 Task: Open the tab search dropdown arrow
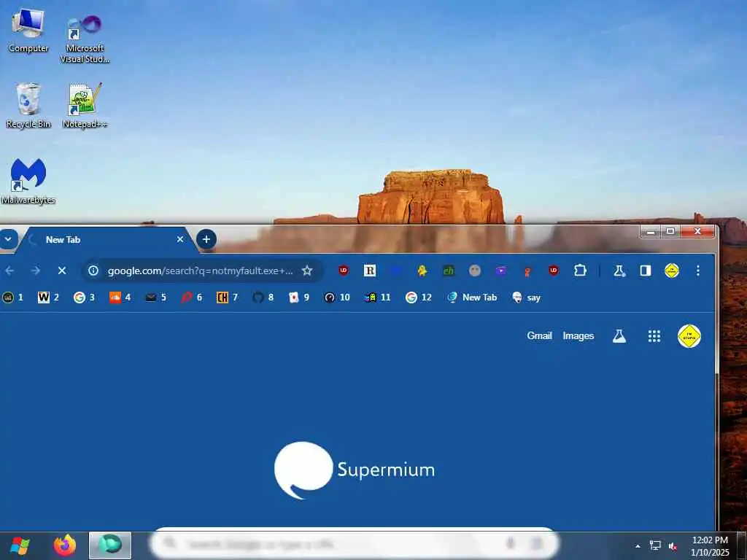[8, 239]
